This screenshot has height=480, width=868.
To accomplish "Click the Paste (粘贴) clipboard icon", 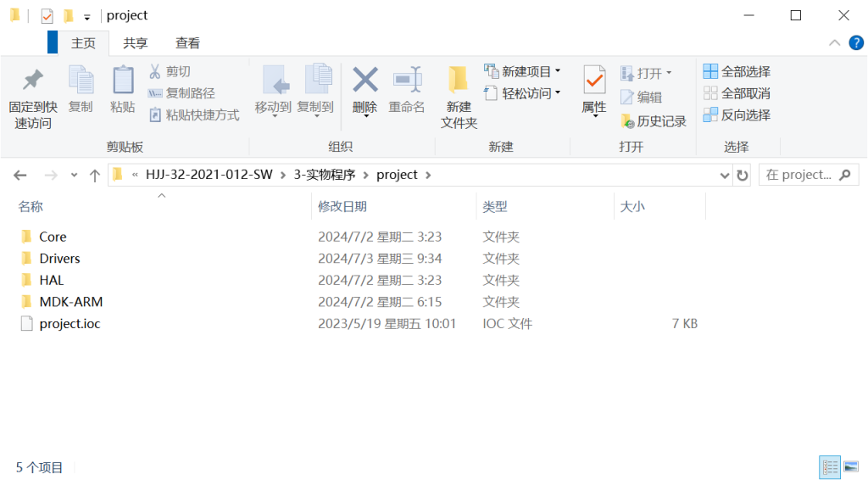I will (x=123, y=81).
